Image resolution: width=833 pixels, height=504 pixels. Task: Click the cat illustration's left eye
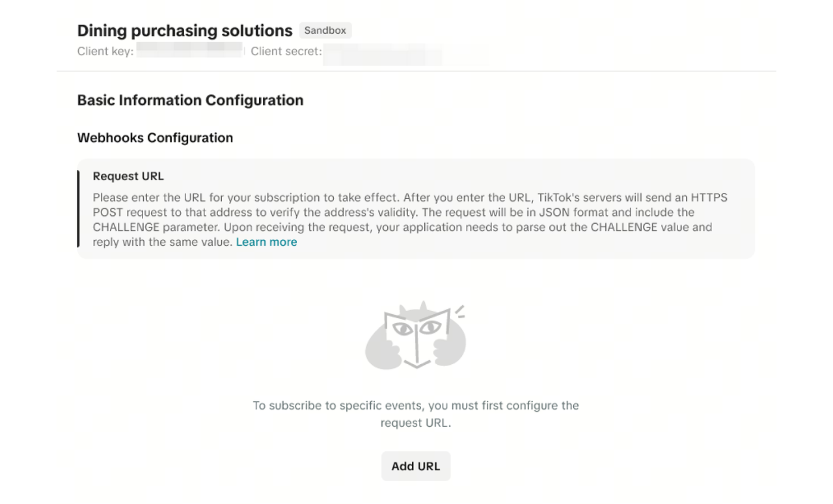coord(402,328)
